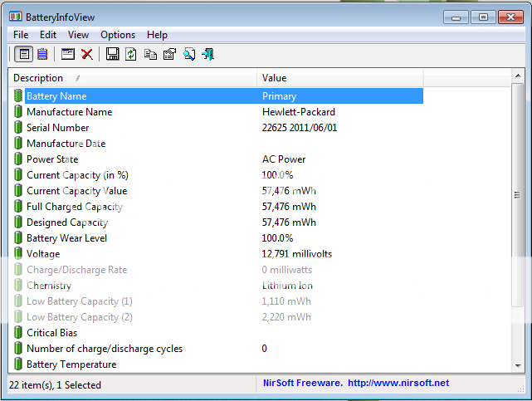Click the Find magnifier toolbar icon
Screen dimensions: 532x401
click(x=189, y=54)
